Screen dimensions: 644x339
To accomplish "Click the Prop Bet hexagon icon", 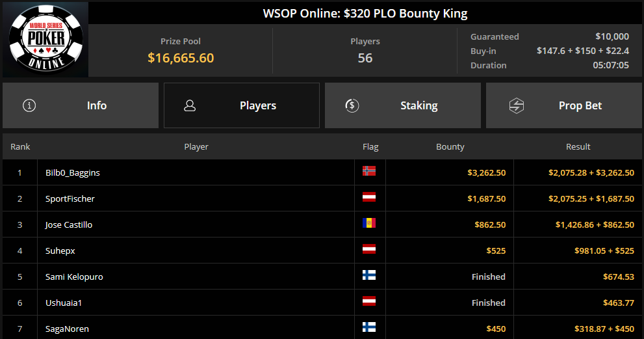I will 516,105.
